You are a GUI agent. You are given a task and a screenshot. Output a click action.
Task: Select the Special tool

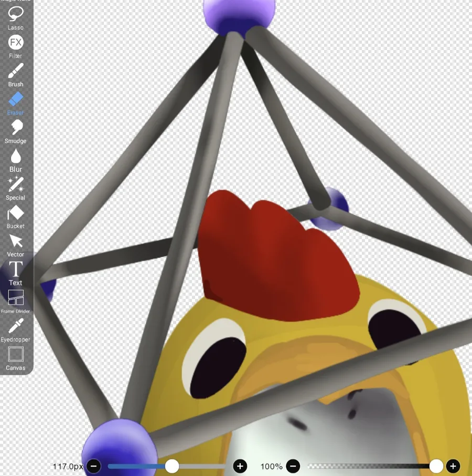point(15,188)
